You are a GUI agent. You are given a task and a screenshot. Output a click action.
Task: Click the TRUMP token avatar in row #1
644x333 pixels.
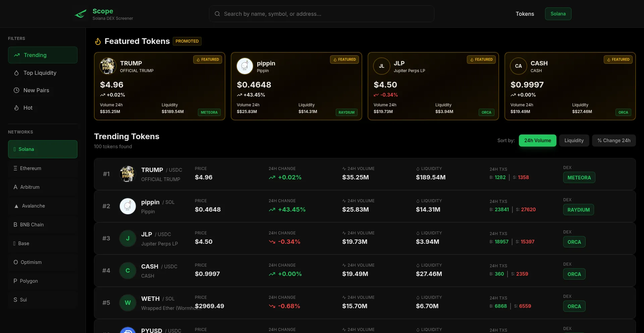(127, 174)
